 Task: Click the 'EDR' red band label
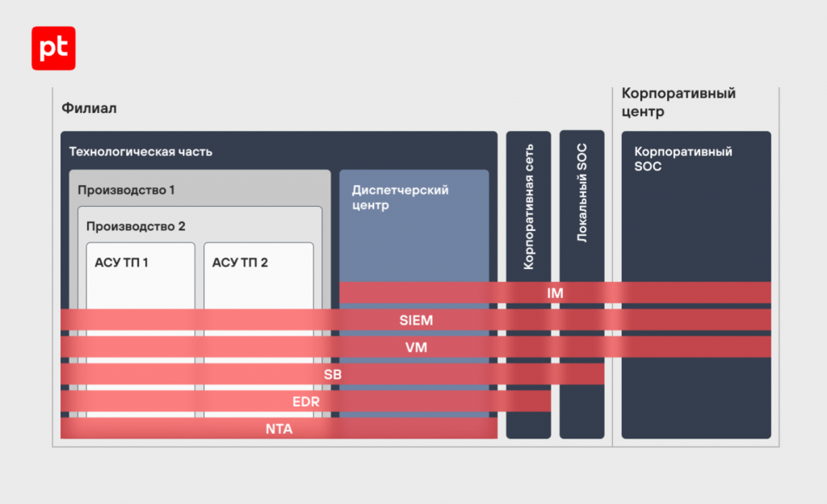point(306,401)
